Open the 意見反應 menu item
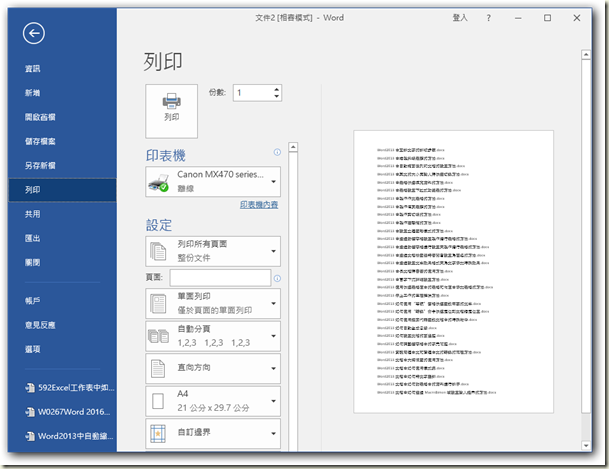 click(x=40, y=325)
